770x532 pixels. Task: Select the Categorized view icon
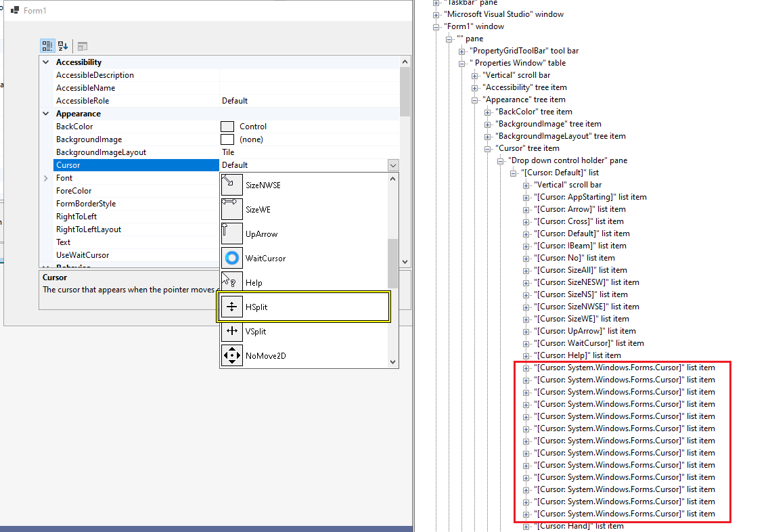click(x=46, y=45)
